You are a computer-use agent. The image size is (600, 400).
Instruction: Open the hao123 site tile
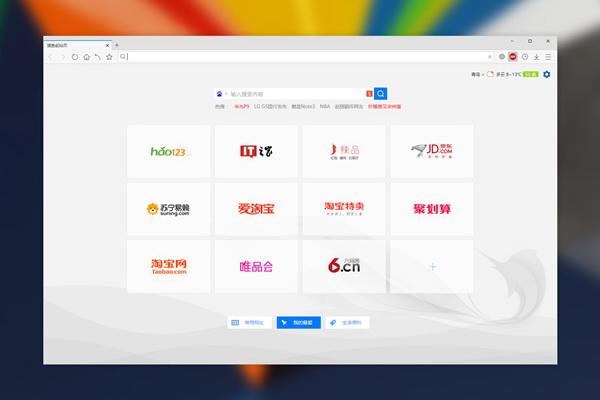click(x=168, y=151)
